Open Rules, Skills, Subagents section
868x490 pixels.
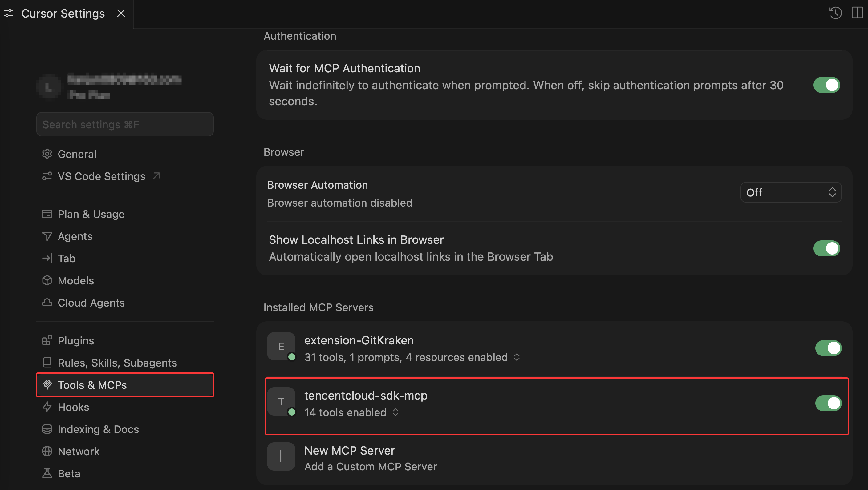click(x=125, y=363)
